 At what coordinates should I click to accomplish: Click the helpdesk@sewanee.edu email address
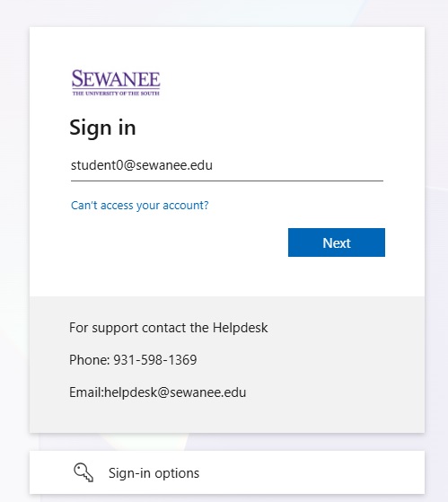[175, 392]
